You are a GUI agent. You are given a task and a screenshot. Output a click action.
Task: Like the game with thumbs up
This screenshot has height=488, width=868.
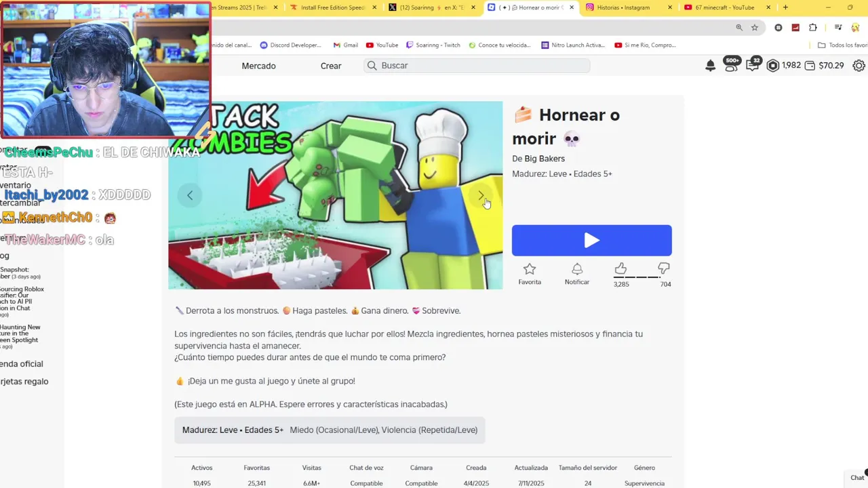click(x=620, y=268)
